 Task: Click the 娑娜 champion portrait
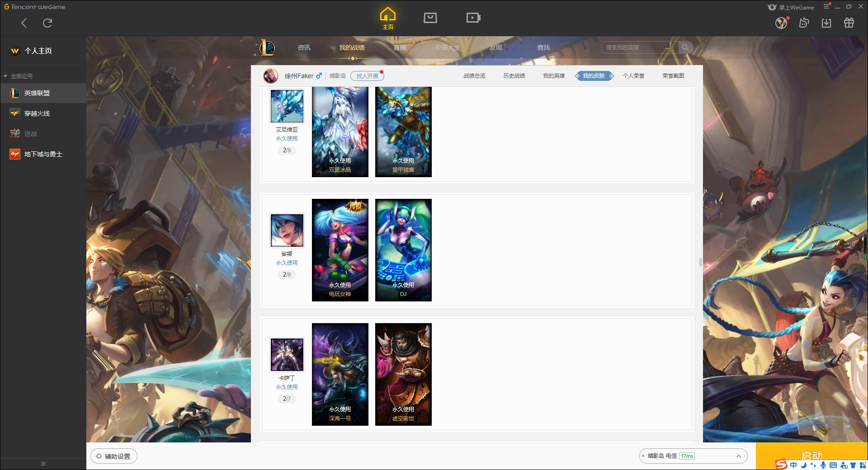[x=287, y=230]
